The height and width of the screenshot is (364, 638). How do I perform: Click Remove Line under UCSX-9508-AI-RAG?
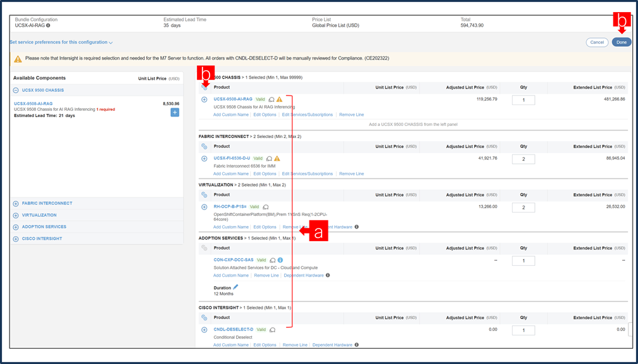point(351,115)
